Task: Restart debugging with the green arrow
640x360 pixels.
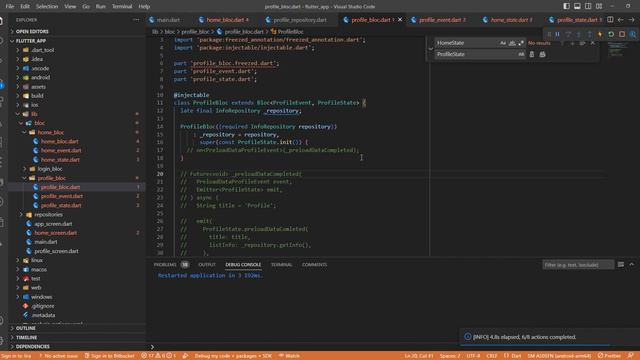Action: [x=611, y=34]
